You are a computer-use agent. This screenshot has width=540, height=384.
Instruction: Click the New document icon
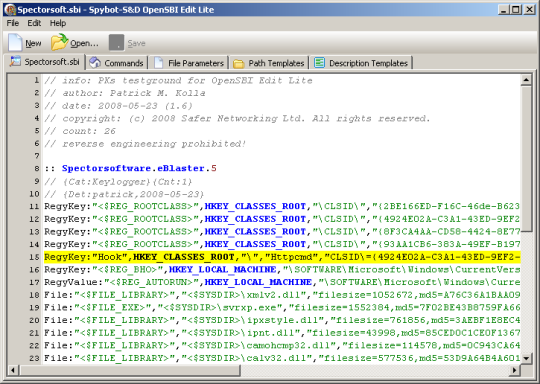[15, 43]
